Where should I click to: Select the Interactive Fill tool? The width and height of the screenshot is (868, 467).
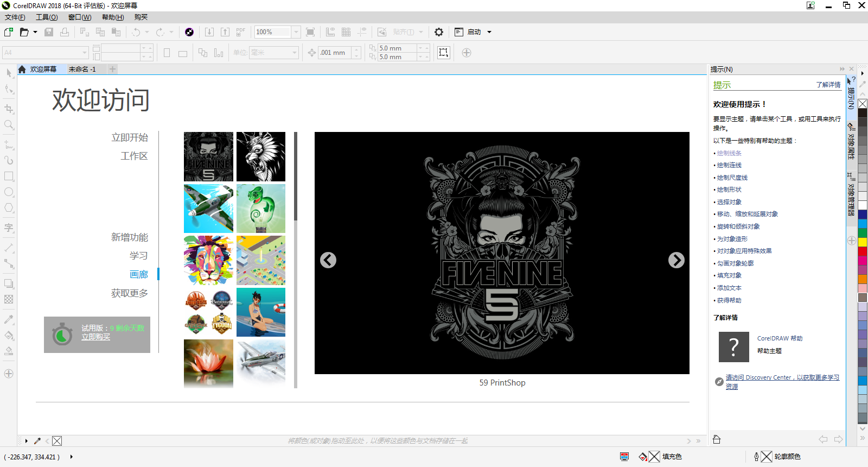pyautogui.click(x=9, y=335)
